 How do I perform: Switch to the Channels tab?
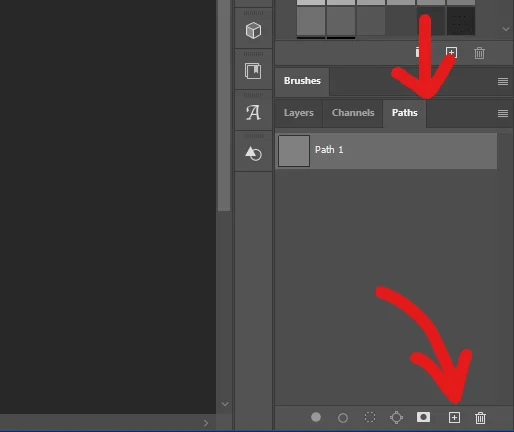click(353, 113)
